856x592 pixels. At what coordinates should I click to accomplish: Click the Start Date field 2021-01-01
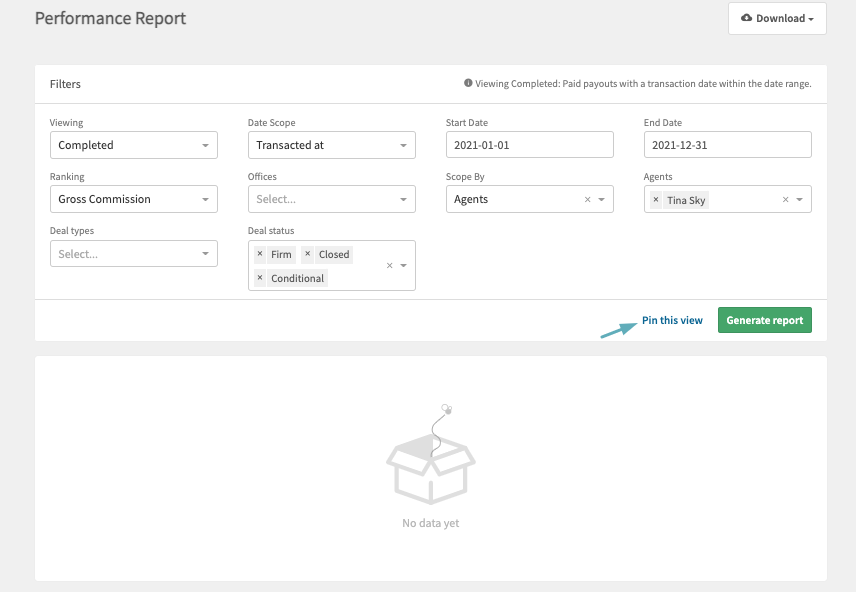click(530, 145)
